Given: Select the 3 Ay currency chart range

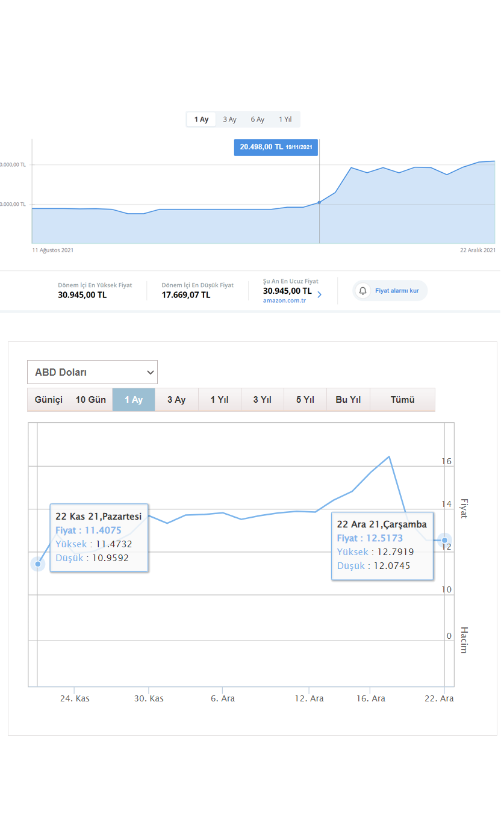Looking at the screenshot, I should pos(176,400).
